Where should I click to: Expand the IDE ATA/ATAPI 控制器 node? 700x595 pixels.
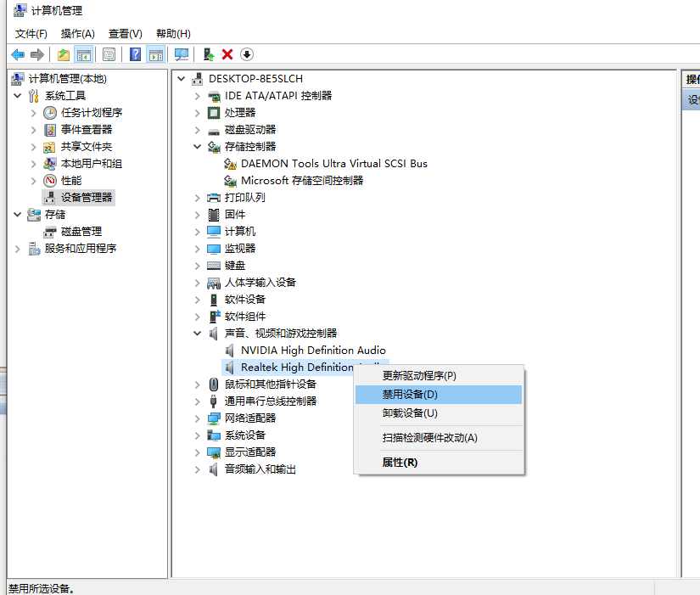point(198,96)
